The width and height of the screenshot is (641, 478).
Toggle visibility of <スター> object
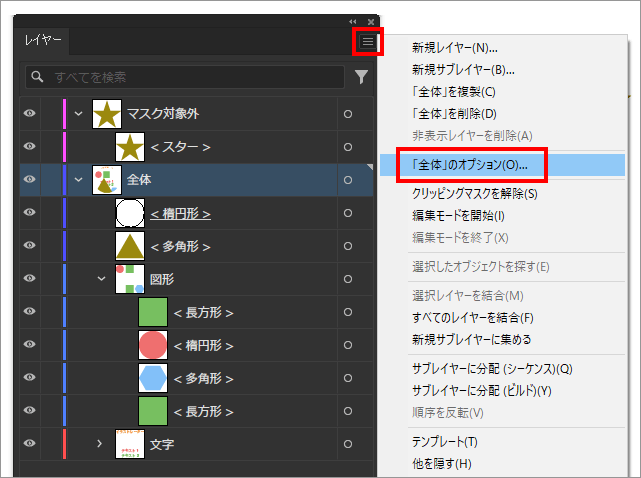pyautogui.click(x=29, y=146)
